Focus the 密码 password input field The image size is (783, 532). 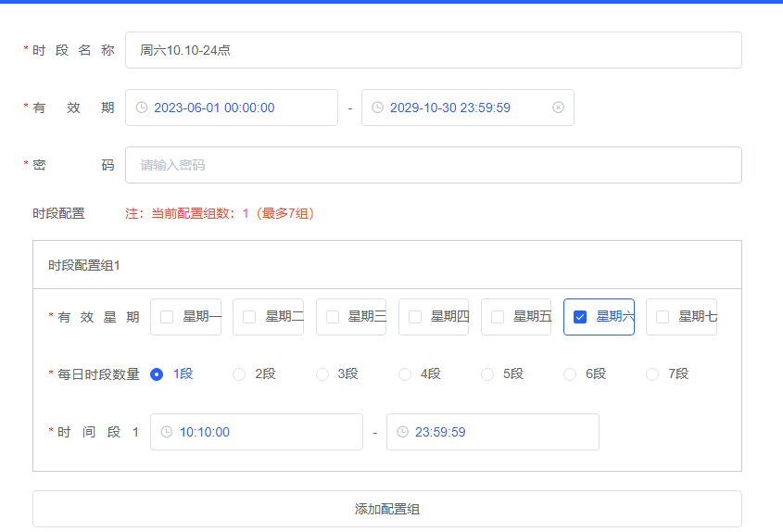pyautogui.click(x=433, y=165)
